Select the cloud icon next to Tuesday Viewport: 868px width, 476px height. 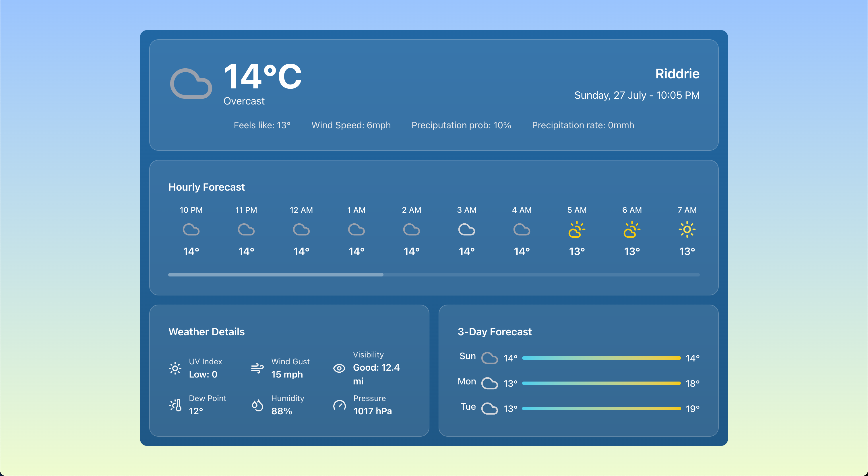(490, 409)
